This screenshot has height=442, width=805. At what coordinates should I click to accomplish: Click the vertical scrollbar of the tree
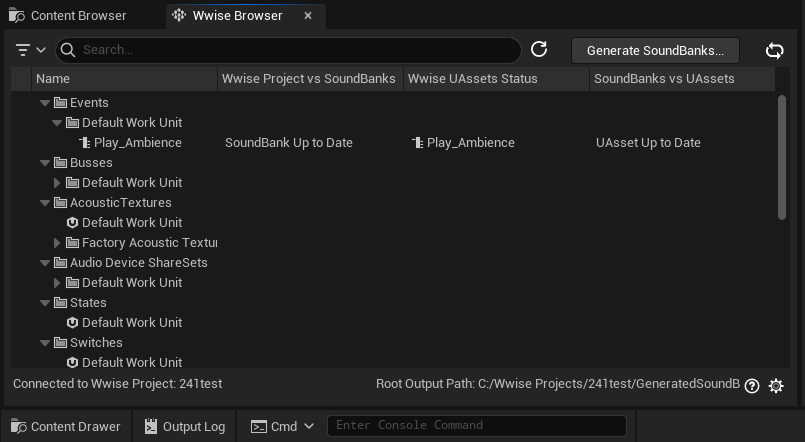(x=782, y=157)
